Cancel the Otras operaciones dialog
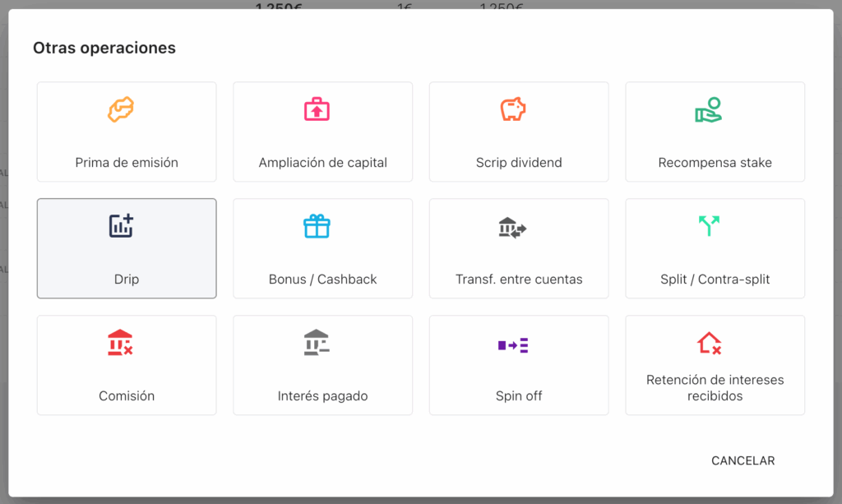 [743, 460]
